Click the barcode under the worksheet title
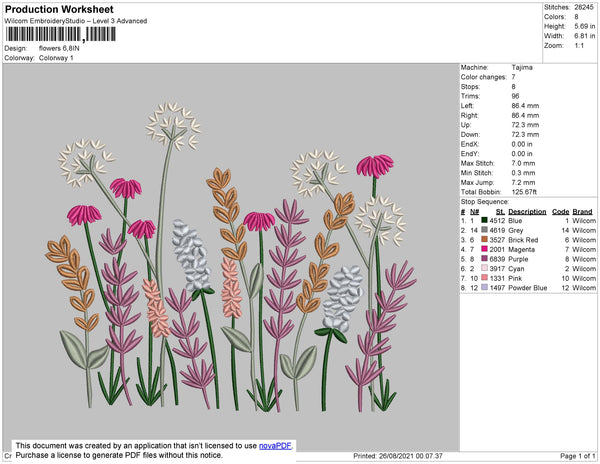The image size is (600, 464). tap(60, 34)
